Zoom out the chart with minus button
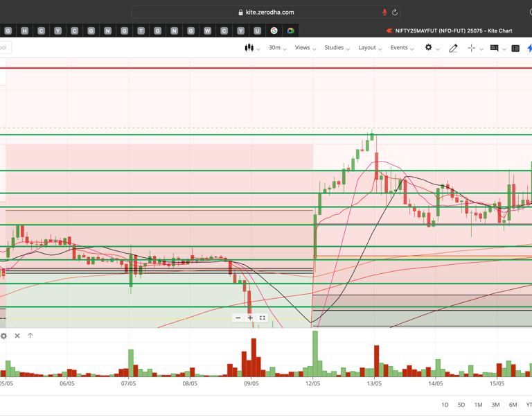Viewport: 532px width, 416px height. (238, 318)
